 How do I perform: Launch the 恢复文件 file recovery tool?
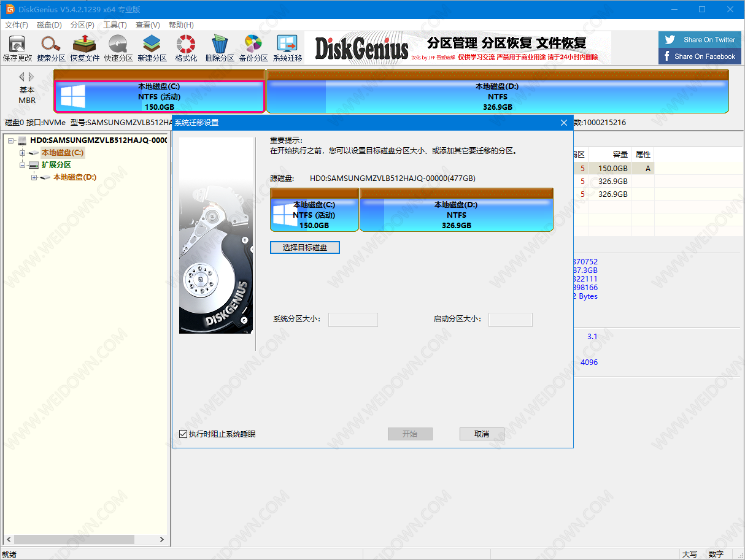tap(85, 48)
